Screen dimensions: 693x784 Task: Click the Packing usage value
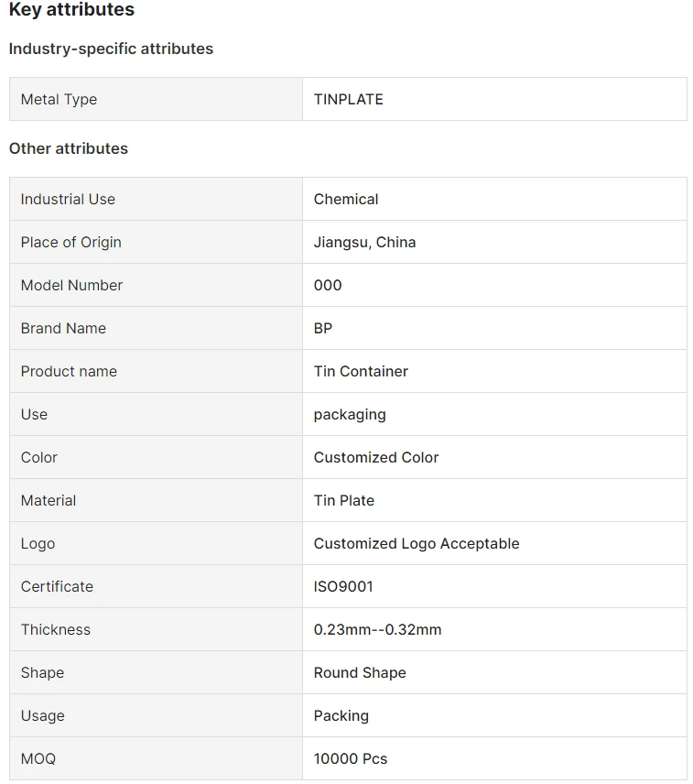pyautogui.click(x=341, y=715)
